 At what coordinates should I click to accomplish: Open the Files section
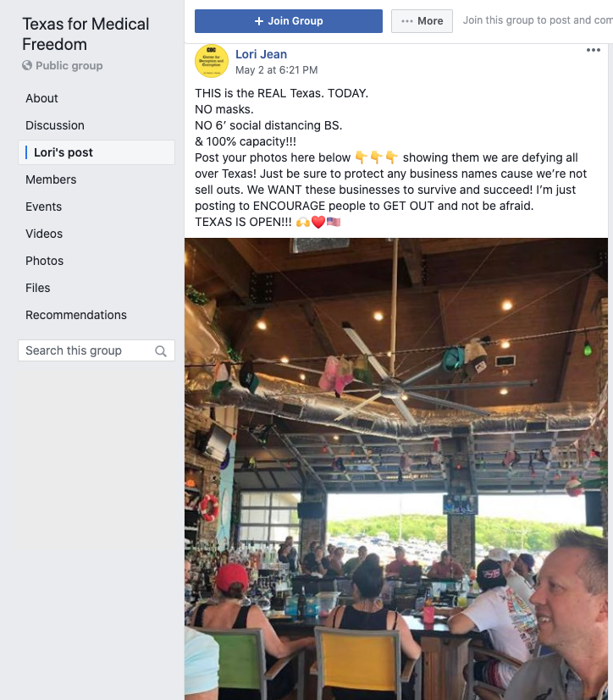[37, 288]
